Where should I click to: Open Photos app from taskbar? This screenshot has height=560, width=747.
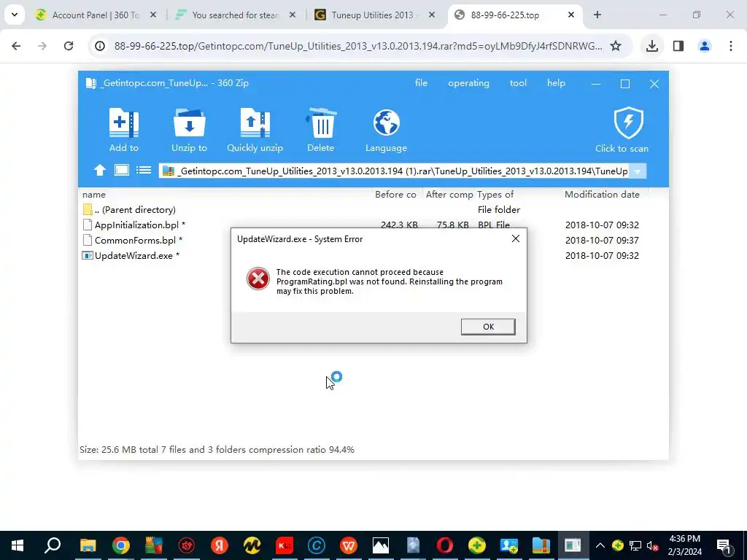click(x=381, y=545)
